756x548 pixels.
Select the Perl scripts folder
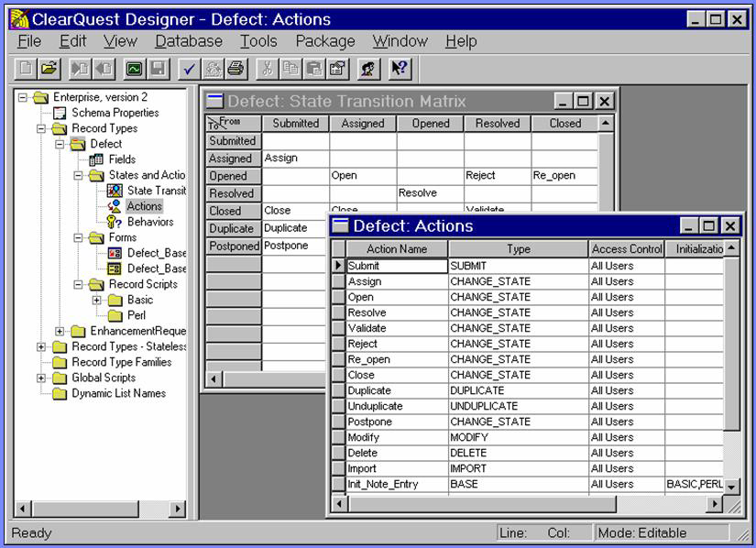tap(136, 315)
